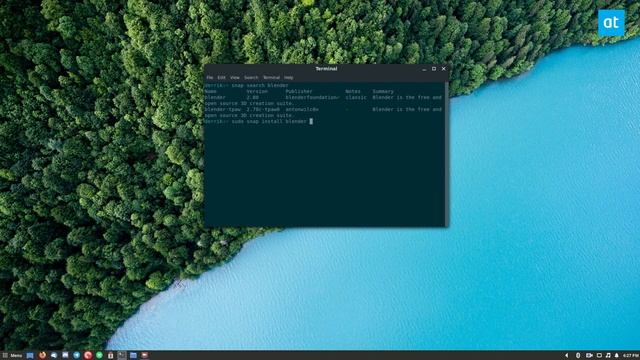Click the display tray icon
This screenshot has height=360, width=640.
[x=599, y=356]
